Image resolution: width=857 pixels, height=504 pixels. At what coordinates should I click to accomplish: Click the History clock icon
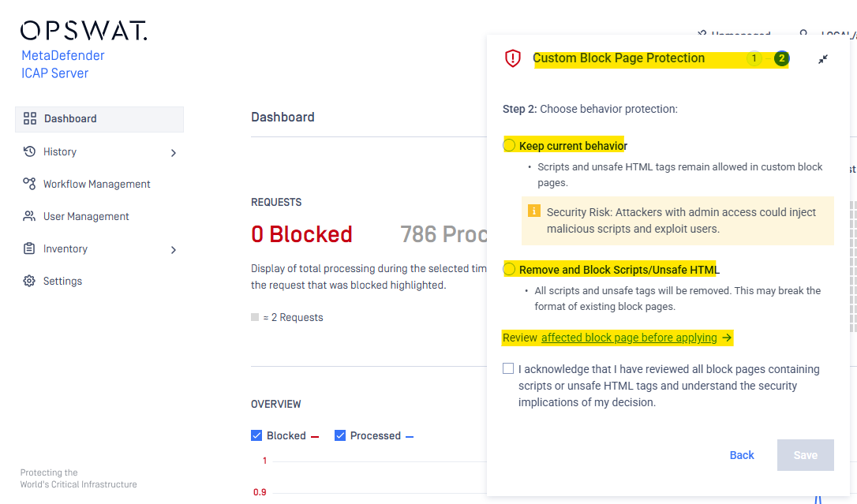coord(30,151)
